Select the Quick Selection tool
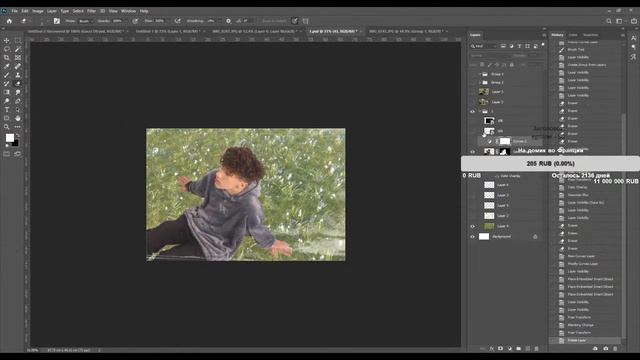Viewport: 640px width, 360px height. click(18, 49)
